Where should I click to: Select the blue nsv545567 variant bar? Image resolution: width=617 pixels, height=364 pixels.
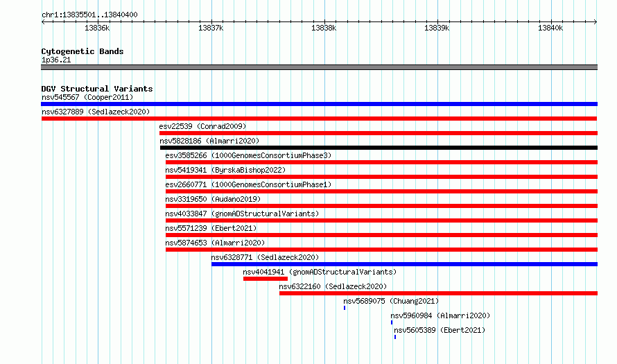319,104
